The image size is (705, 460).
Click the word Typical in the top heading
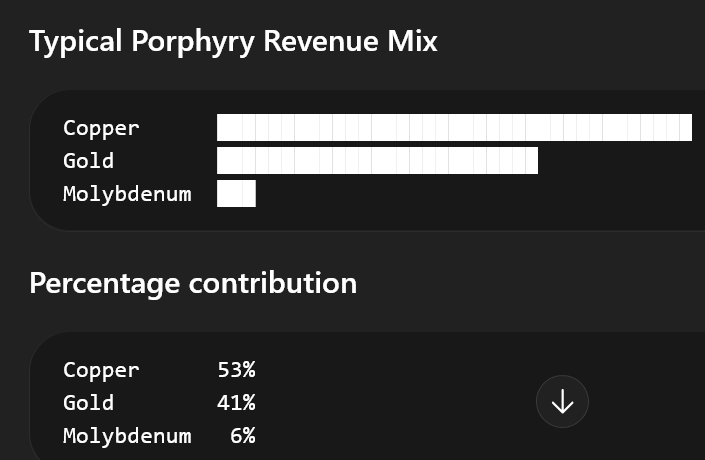click(73, 42)
